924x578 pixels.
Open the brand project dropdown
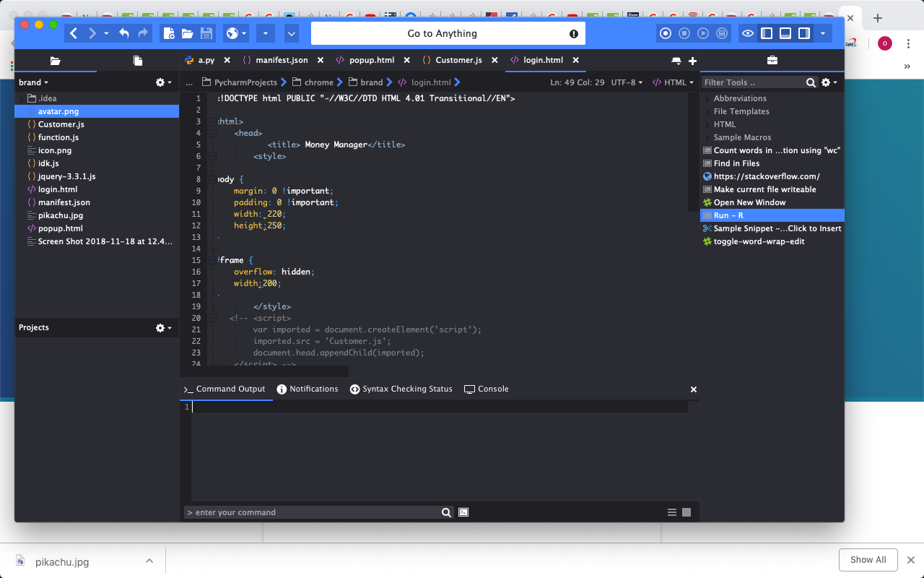34,82
